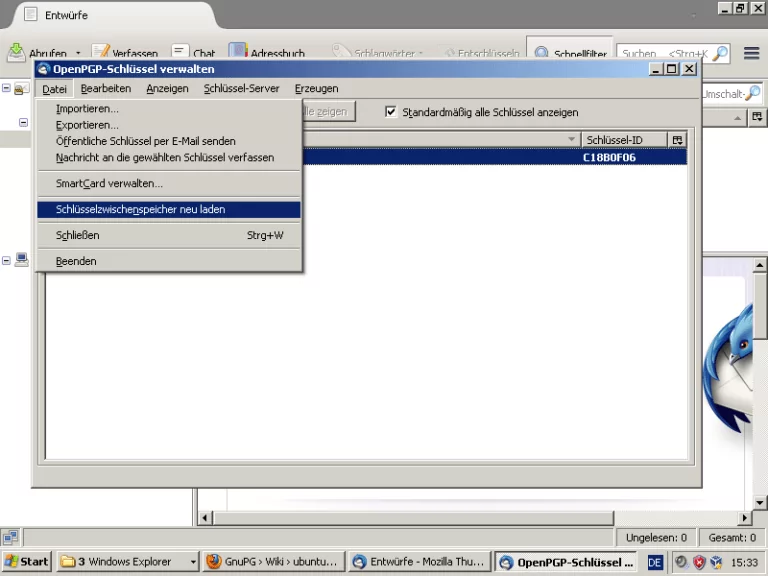This screenshot has width=768, height=576.
Task: Open the Erzeugen menu
Action: point(316,89)
